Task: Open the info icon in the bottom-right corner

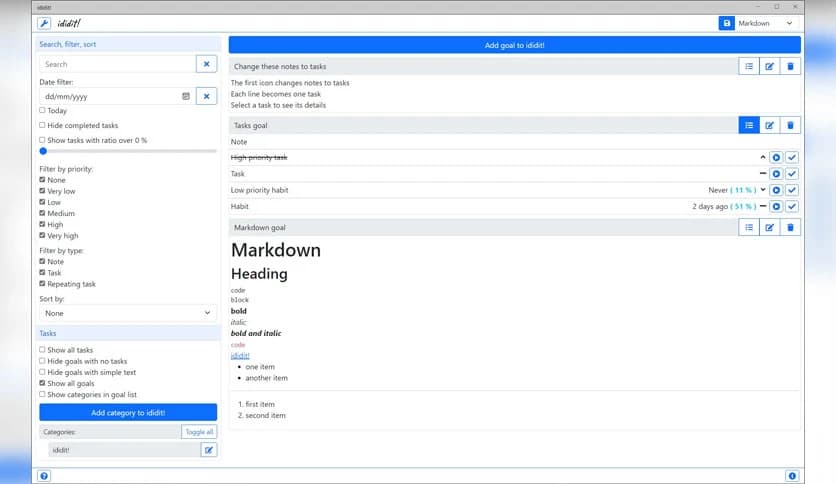Action: click(792, 476)
